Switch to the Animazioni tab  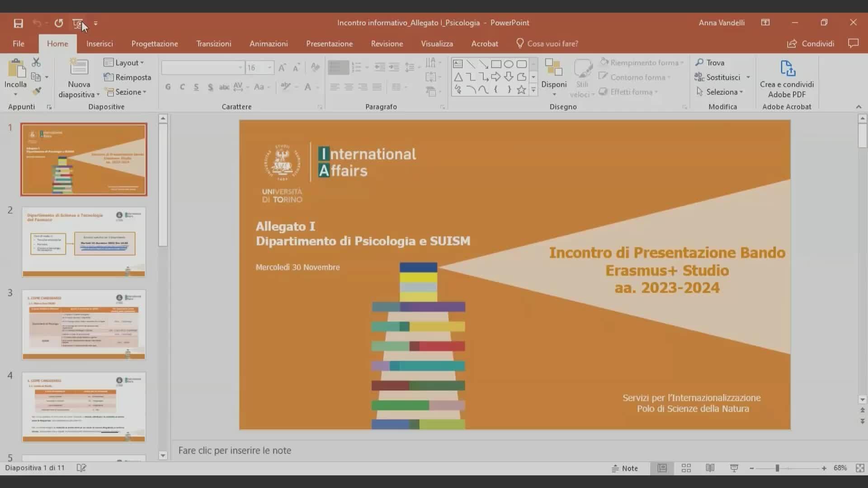pos(269,43)
